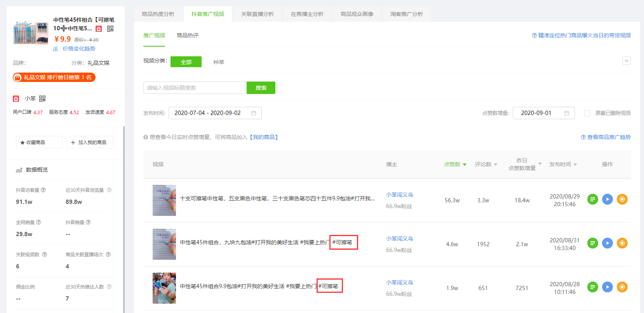Switch to 淘客推广分析 tab

point(407,14)
